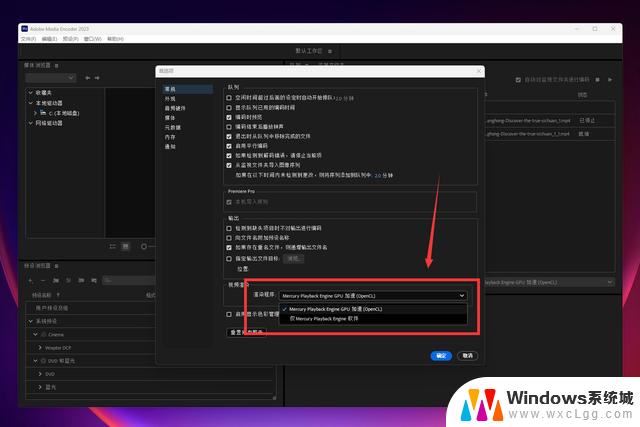Screen dimensions: 640x427
Task: Toggle stop on decode error checkbox
Action: point(229,156)
